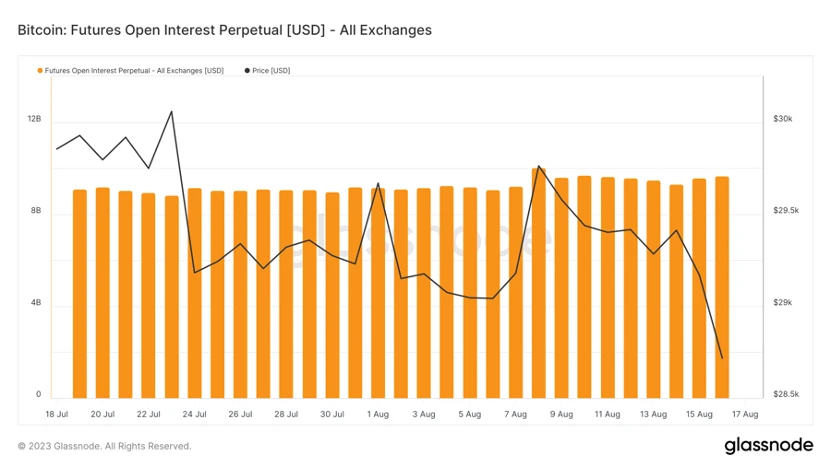The width and height of the screenshot is (832, 468).
Task: Click the black Price legend dot
Action: pyautogui.click(x=247, y=71)
